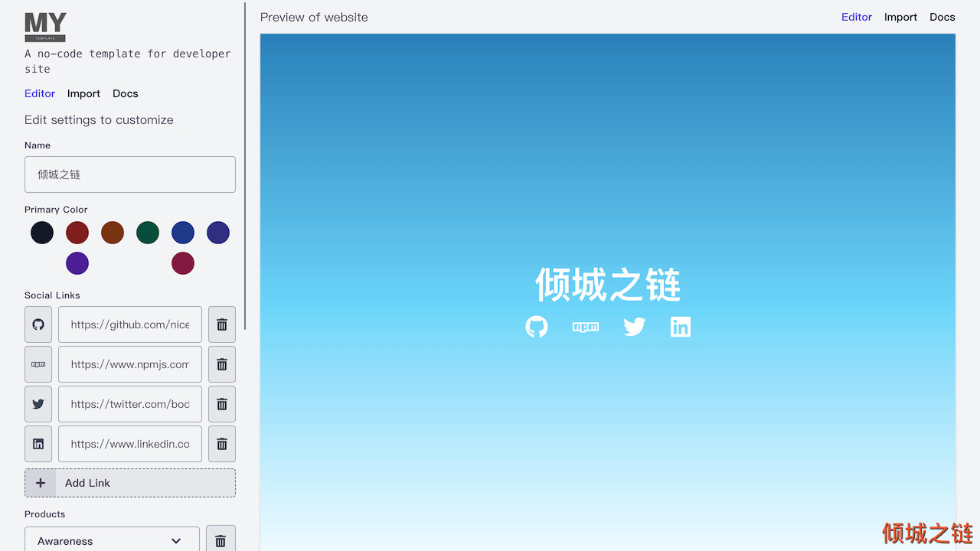Click the 'Social Links' section label
Viewport: 980px width, 551px height.
click(x=52, y=295)
